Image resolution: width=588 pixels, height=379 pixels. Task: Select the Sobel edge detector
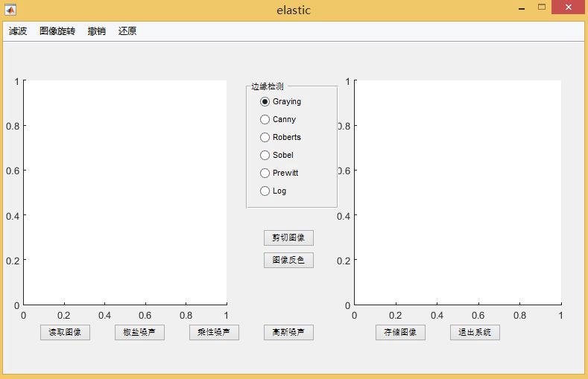276,155
